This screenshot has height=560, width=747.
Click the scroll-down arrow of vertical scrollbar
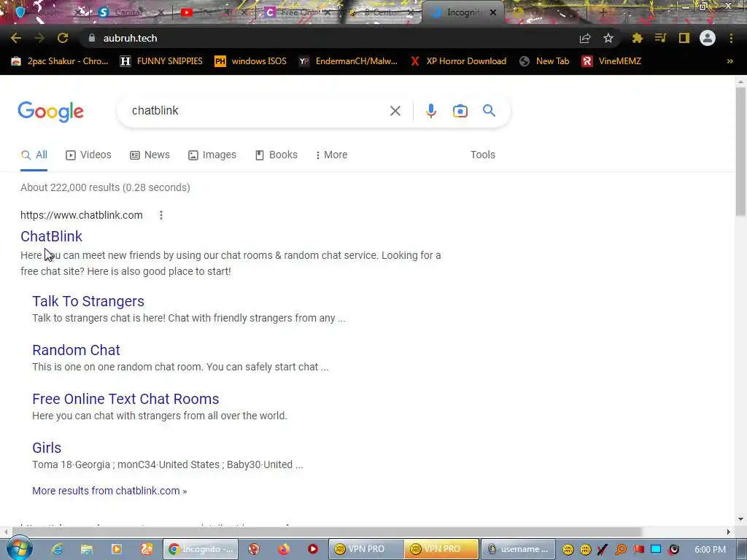741,519
